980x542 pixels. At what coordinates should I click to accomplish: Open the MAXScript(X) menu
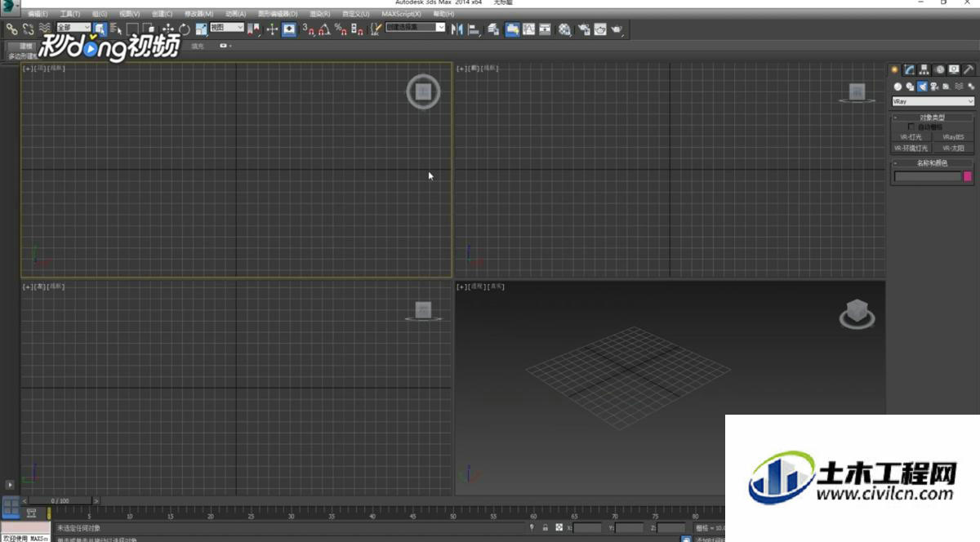[401, 14]
